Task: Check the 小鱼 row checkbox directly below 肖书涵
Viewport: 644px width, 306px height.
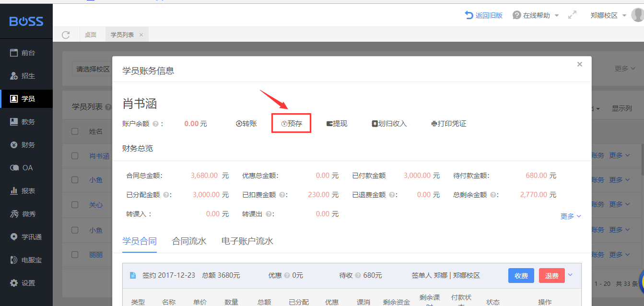Action: coord(75,180)
